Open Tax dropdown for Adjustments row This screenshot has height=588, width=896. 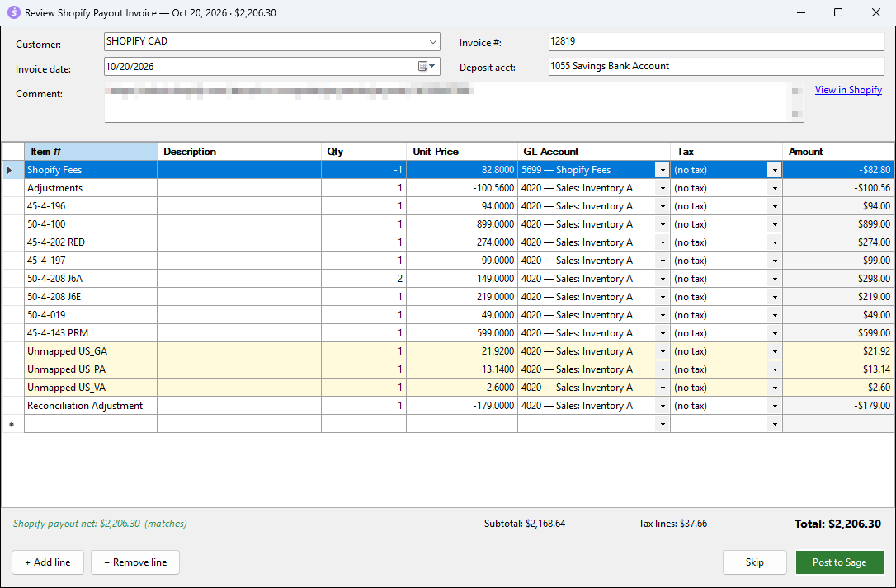(774, 188)
